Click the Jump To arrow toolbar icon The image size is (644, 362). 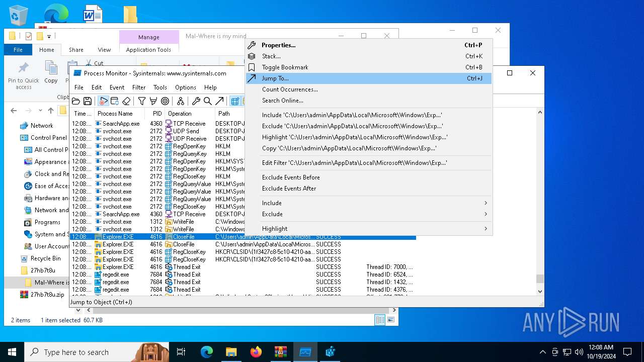pos(219,101)
